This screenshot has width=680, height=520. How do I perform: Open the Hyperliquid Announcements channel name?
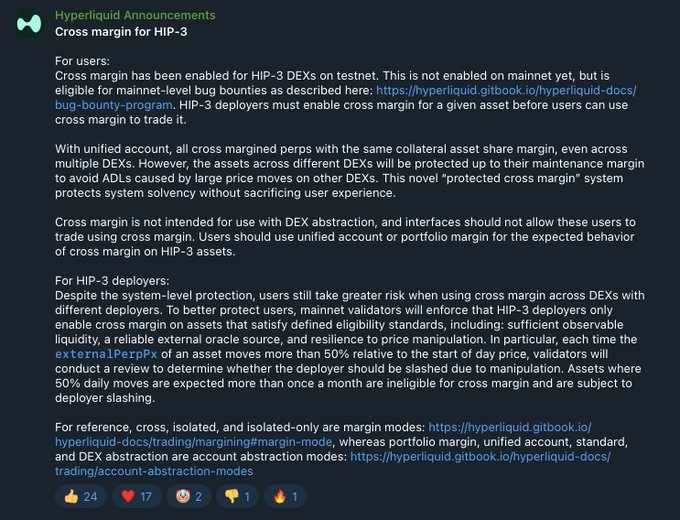click(x=135, y=16)
